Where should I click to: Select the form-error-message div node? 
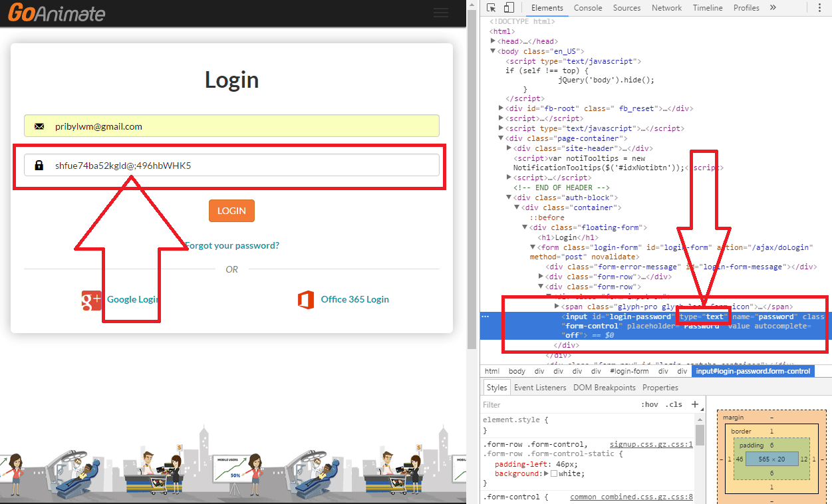pos(681,267)
